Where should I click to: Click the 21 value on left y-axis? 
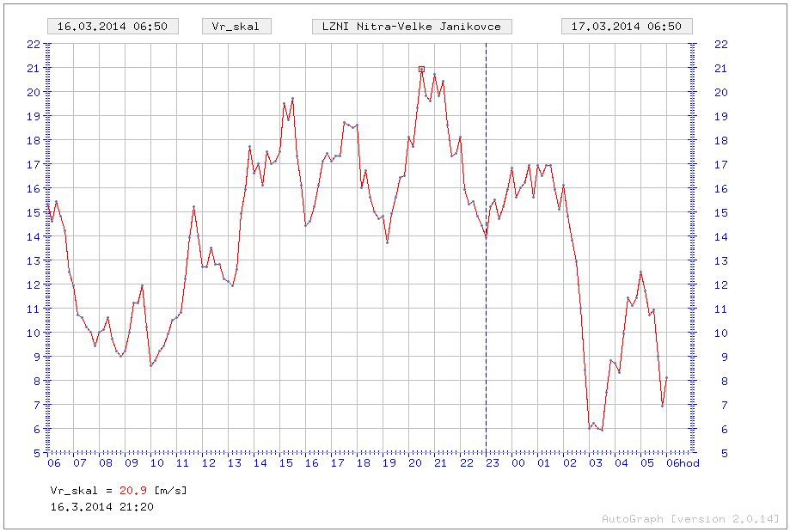click(x=34, y=68)
